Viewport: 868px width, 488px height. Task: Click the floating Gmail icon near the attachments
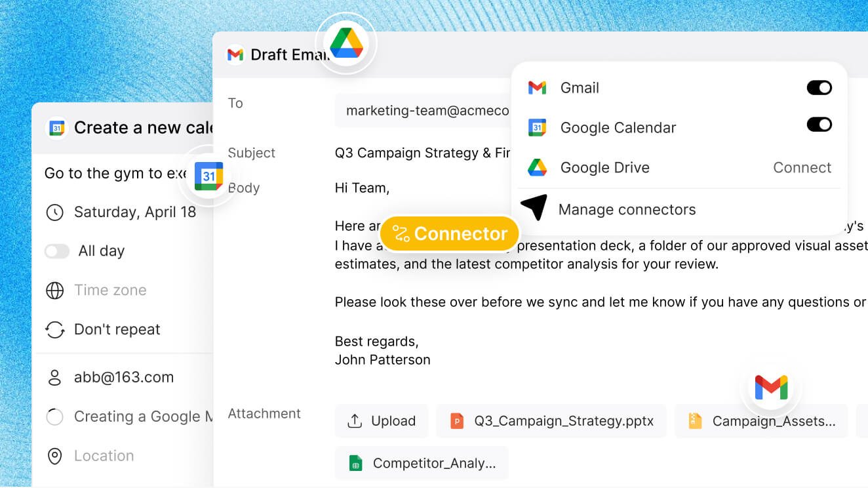tap(771, 388)
